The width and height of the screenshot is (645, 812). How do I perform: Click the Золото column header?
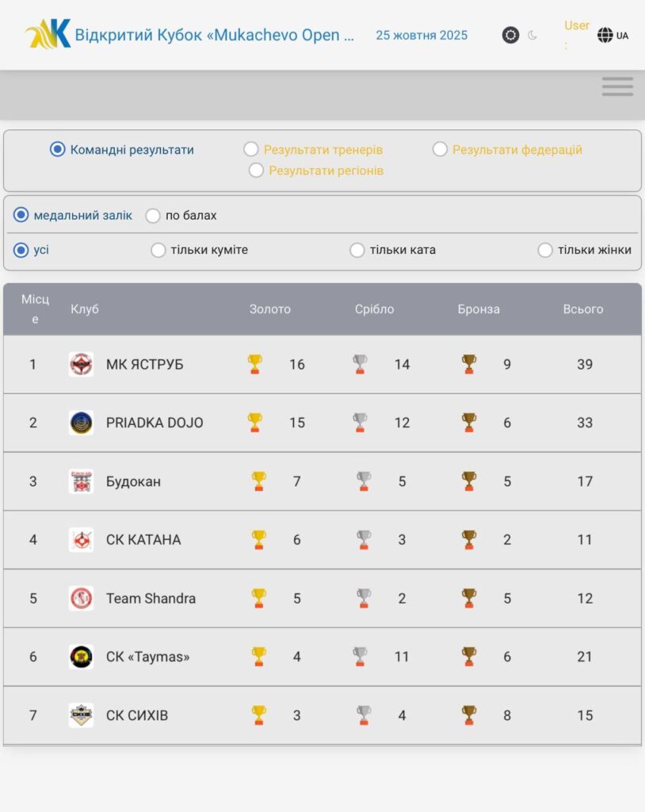(x=270, y=309)
